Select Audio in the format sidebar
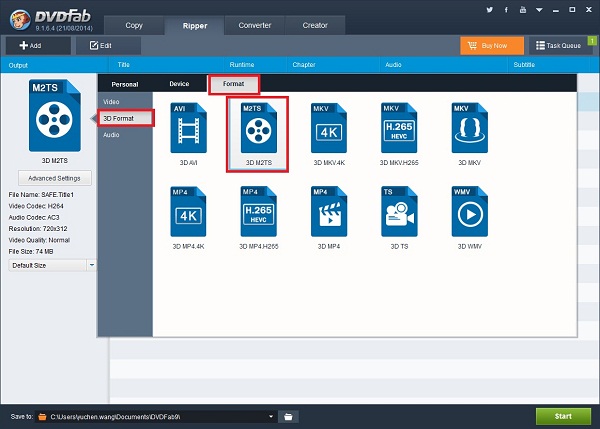This screenshot has width=600, height=429. [111, 134]
